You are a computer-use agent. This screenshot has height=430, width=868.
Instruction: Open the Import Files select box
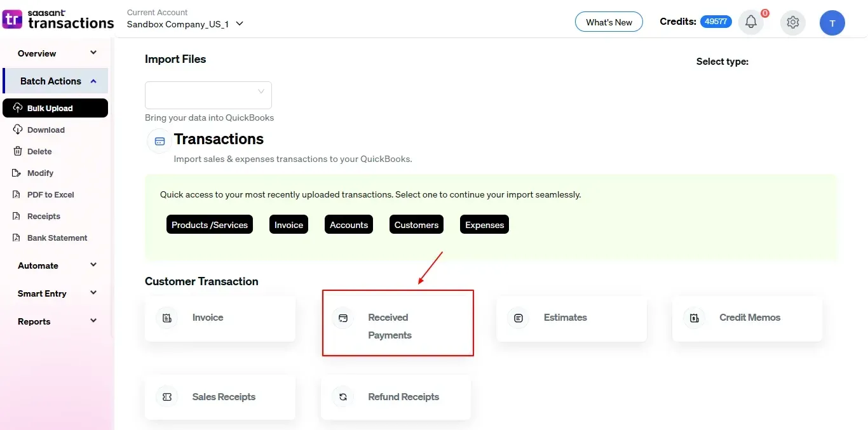click(208, 95)
